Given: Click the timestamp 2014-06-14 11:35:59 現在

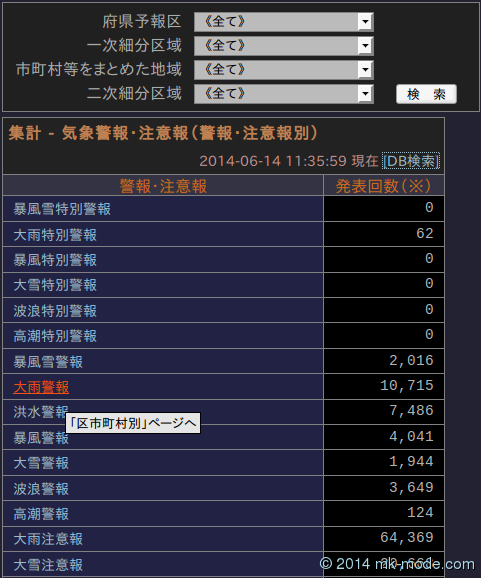Looking at the screenshot, I should 289,161.
